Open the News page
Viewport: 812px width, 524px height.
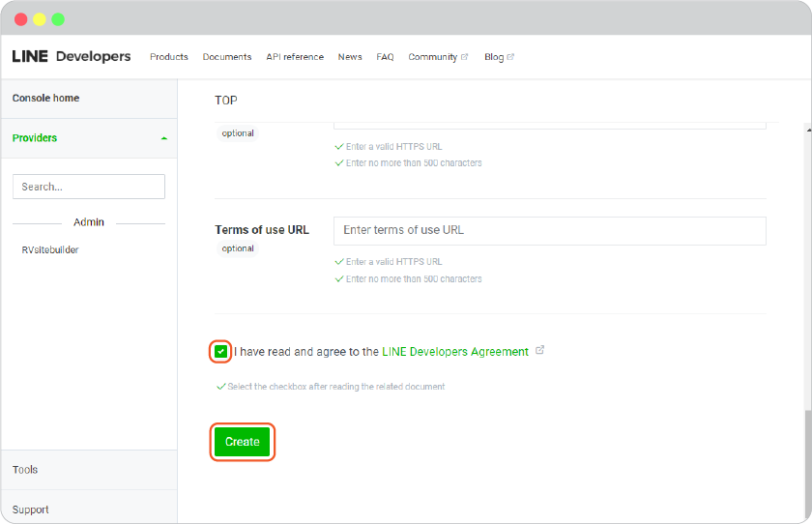point(350,57)
